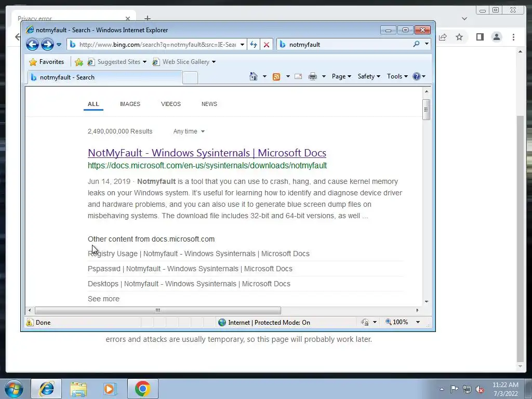Click the muted volume tray icon
This screenshot has height=399, width=532.
[x=480, y=389]
